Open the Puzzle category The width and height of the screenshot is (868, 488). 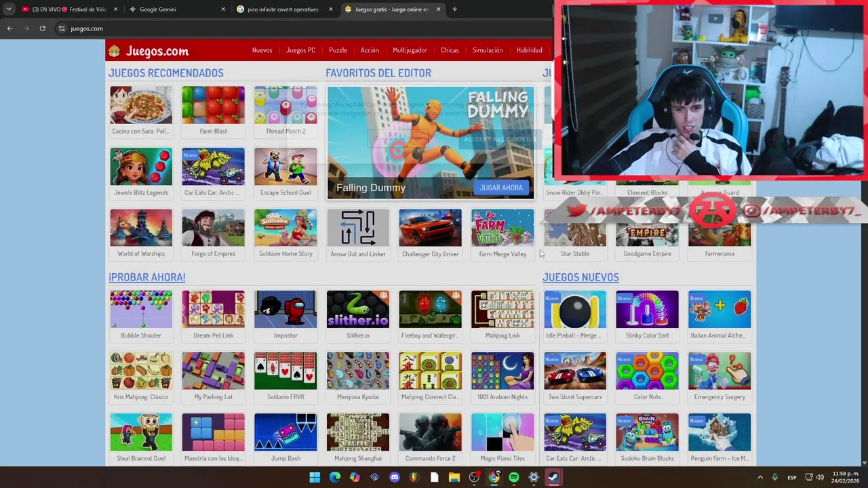coord(338,50)
